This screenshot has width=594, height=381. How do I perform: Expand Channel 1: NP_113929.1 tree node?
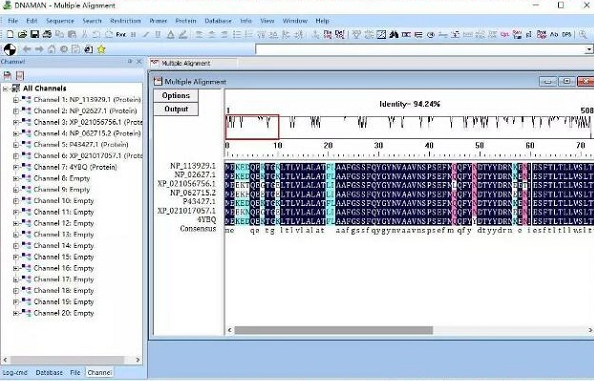16,100
